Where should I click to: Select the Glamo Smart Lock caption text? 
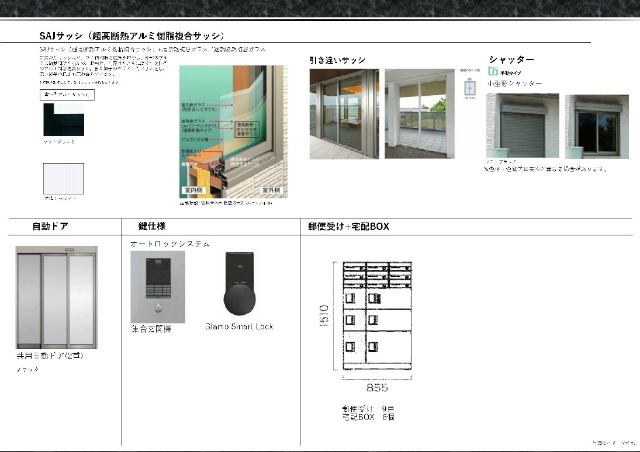click(x=239, y=326)
